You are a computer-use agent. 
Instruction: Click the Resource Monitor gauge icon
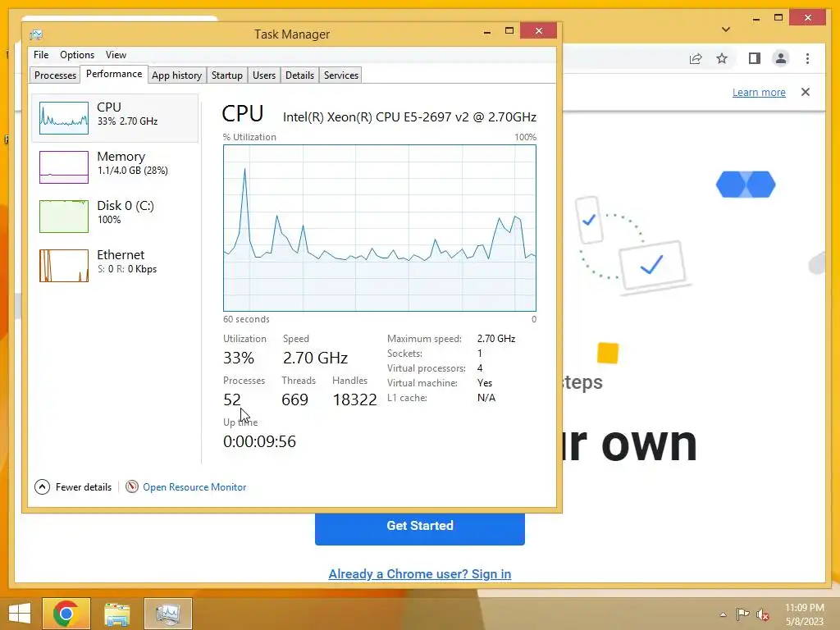coord(132,486)
